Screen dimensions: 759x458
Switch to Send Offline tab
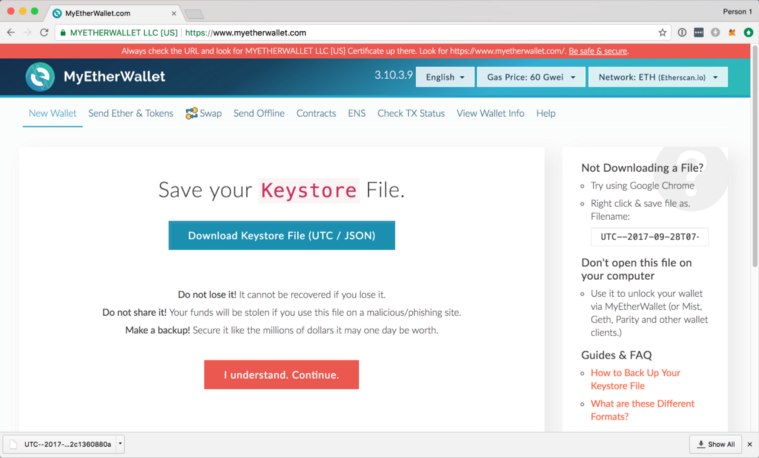click(259, 113)
